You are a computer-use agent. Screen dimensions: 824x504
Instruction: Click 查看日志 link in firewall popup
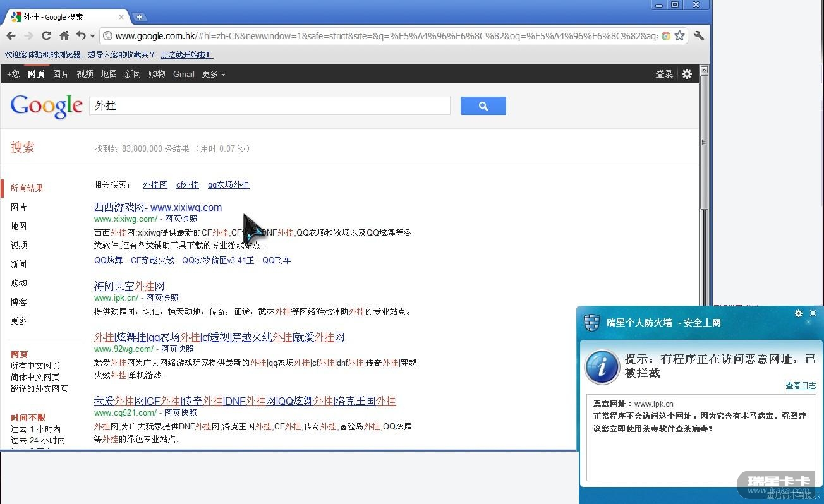(x=801, y=386)
